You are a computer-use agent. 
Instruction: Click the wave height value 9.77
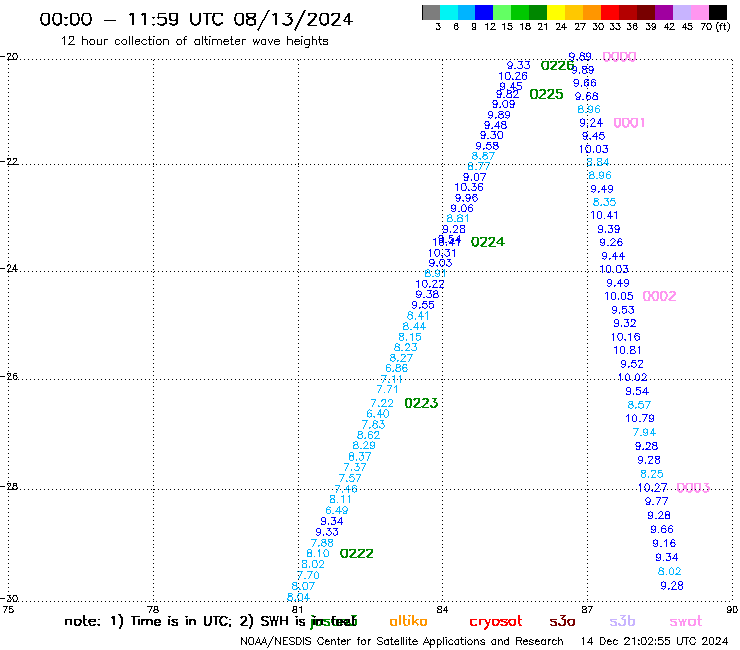click(x=656, y=501)
